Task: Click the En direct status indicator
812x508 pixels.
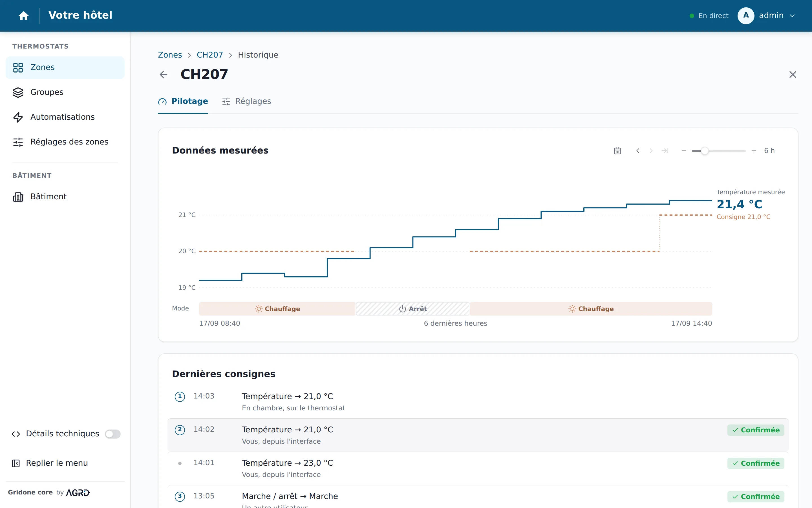Action: pyautogui.click(x=709, y=16)
